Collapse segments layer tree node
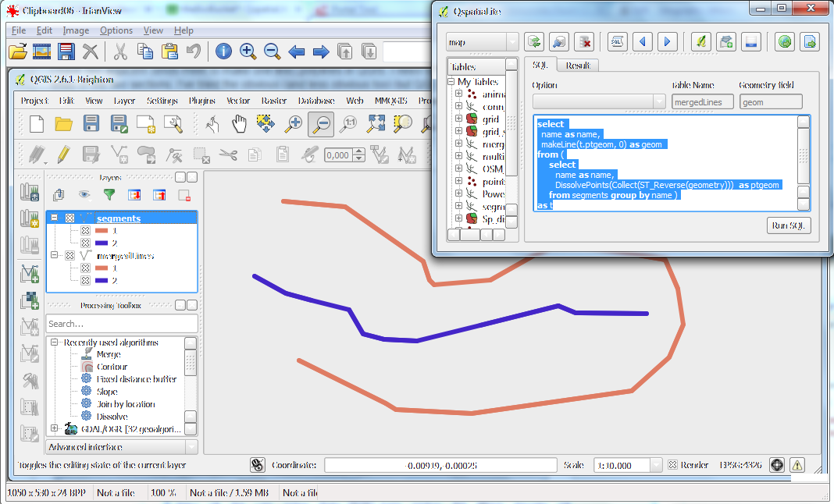 (x=54, y=218)
